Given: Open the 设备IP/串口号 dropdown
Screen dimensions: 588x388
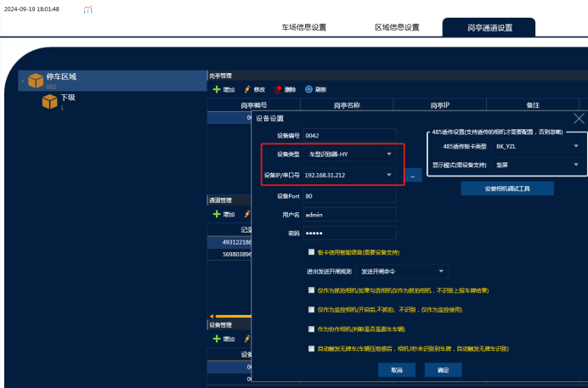Looking at the screenshot, I should (349, 175).
